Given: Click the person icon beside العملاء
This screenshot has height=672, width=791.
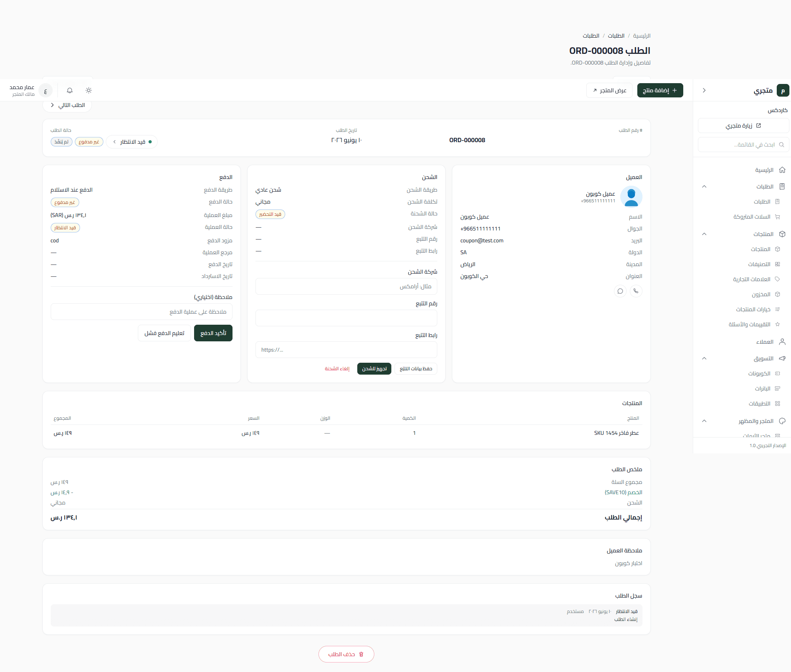Looking at the screenshot, I should coord(782,342).
